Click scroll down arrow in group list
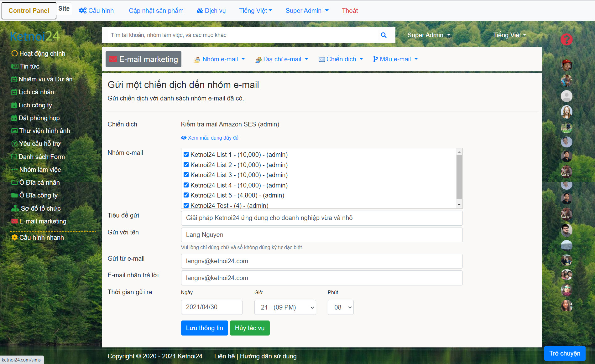The image size is (595, 364). pyautogui.click(x=459, y=205)
